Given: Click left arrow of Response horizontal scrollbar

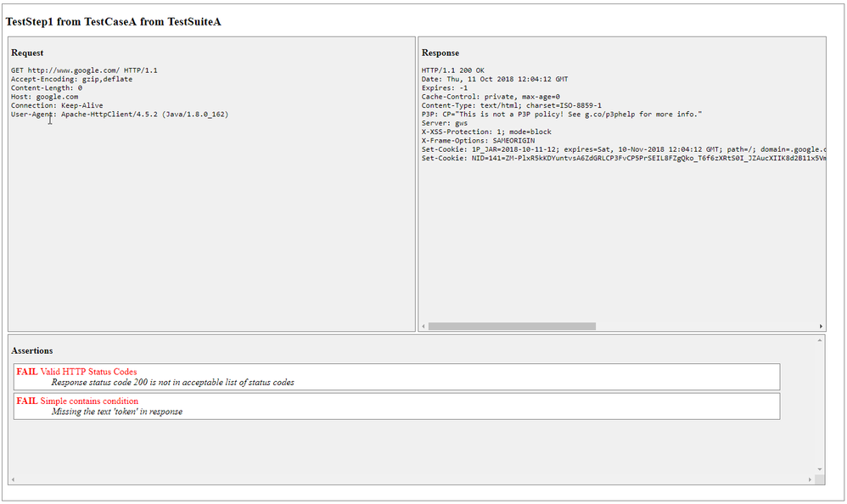Looking at the screenshot, I should coord(423,326).
